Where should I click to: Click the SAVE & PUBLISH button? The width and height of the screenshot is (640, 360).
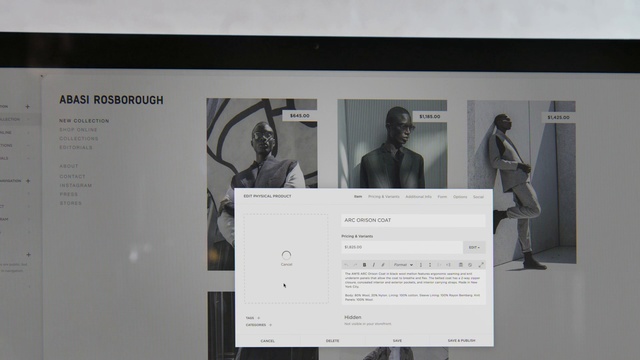(x=462, y=341)
